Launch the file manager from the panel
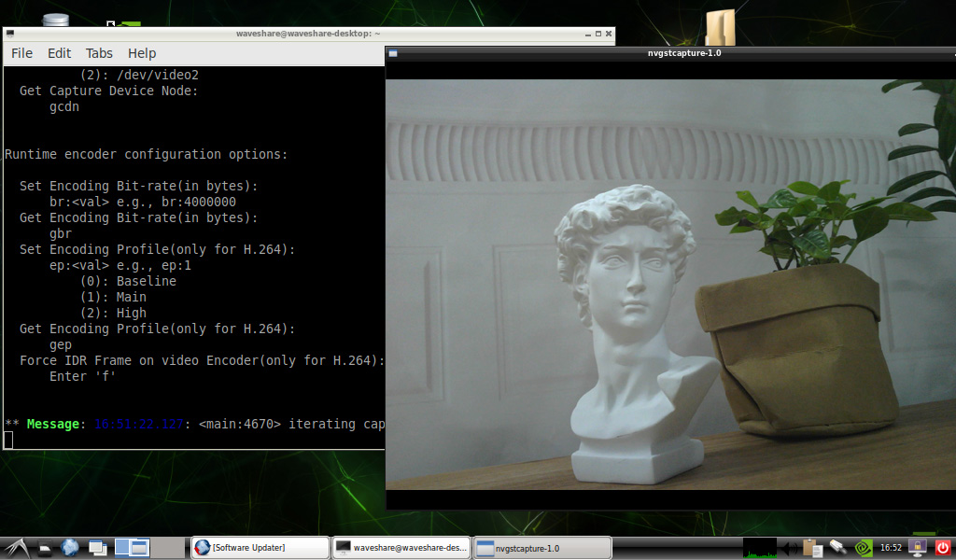The height and width of the screenshot is (560, 956). point(44,548)
